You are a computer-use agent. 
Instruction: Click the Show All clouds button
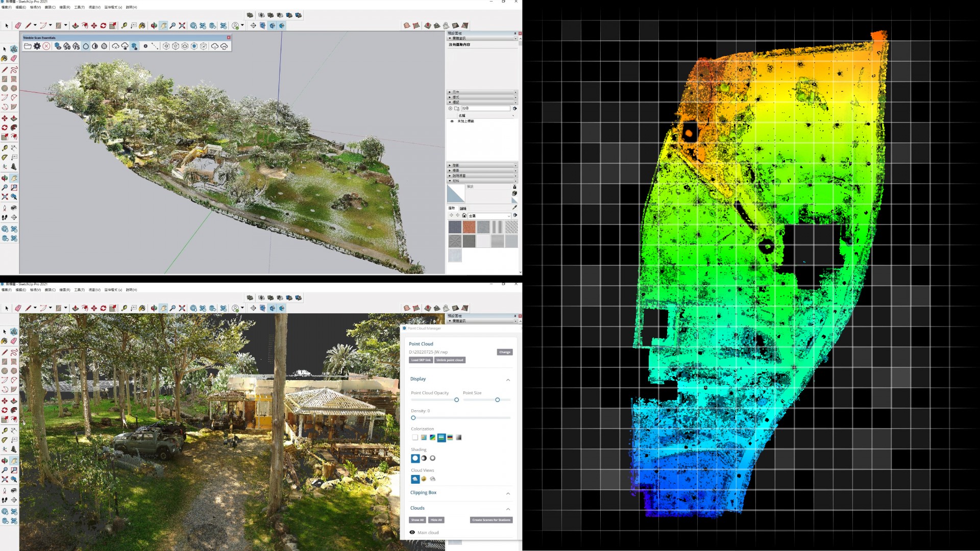[x=418, y=520]
